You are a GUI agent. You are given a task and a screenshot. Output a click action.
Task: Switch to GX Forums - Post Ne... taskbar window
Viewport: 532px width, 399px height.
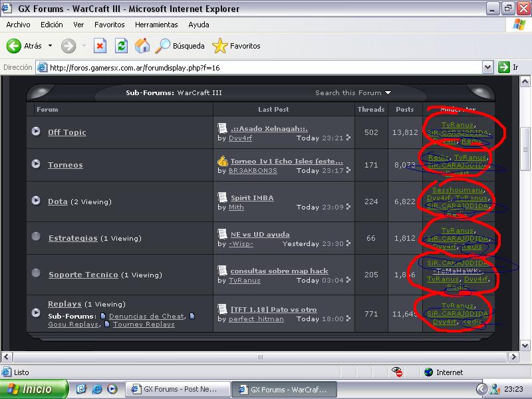point(178,389)
